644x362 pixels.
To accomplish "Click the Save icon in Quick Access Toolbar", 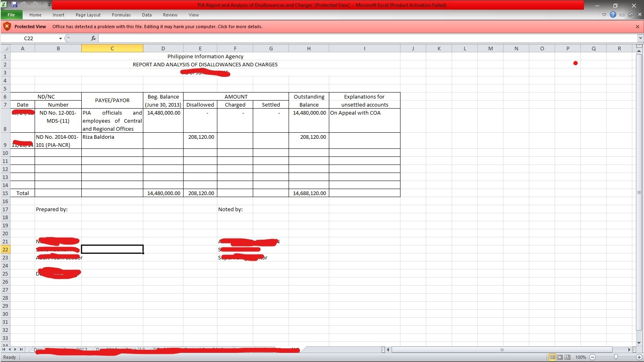I will pyautogui.click(x=14, y=5).
